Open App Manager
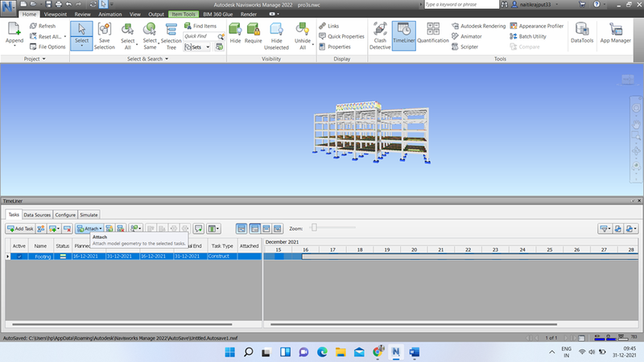This screenshot has height=362, width=644. (x=615, y=33)
